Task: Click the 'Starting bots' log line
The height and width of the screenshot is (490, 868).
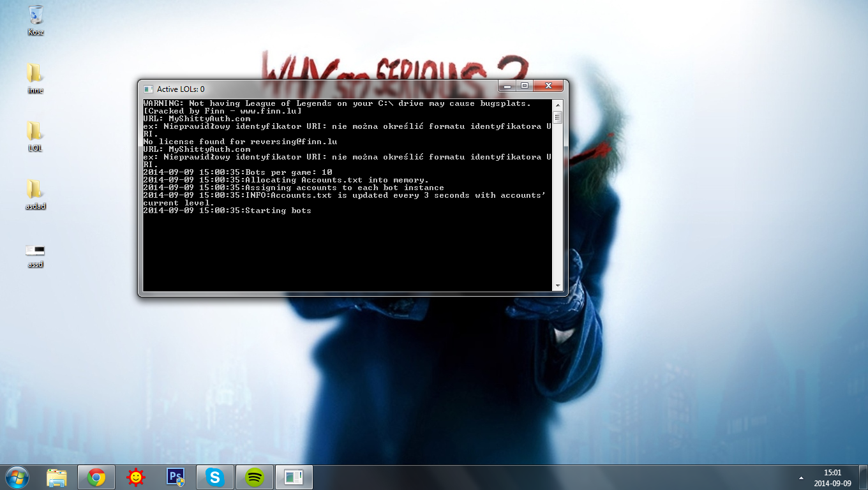Action: click(227, 211)
